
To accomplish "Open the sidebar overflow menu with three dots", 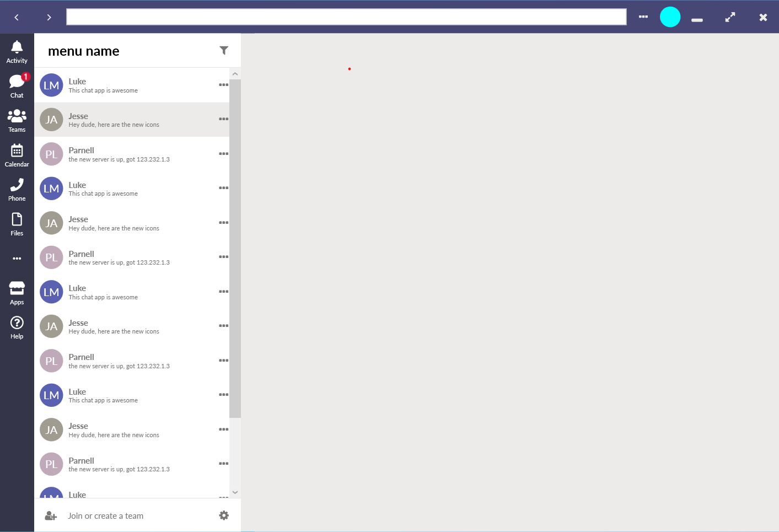I will [x=17, y=258].
